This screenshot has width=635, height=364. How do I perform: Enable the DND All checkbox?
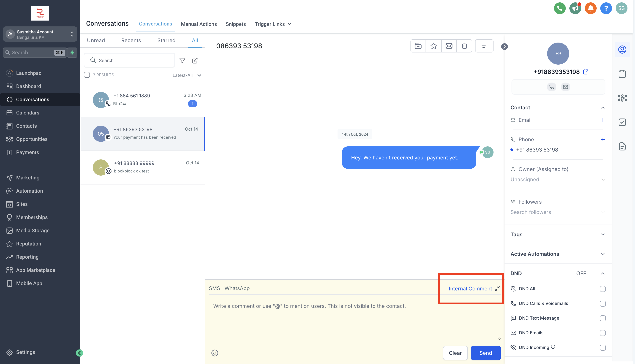[602, 289]
